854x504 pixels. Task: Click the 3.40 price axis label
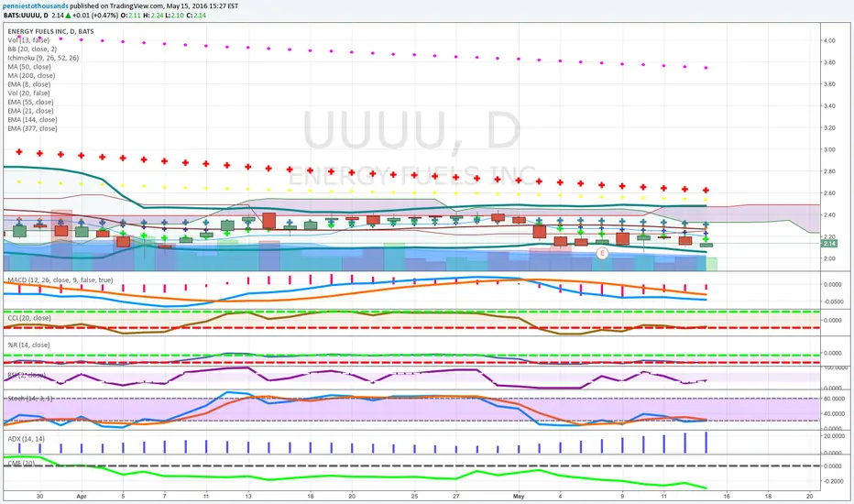(829, 105)
